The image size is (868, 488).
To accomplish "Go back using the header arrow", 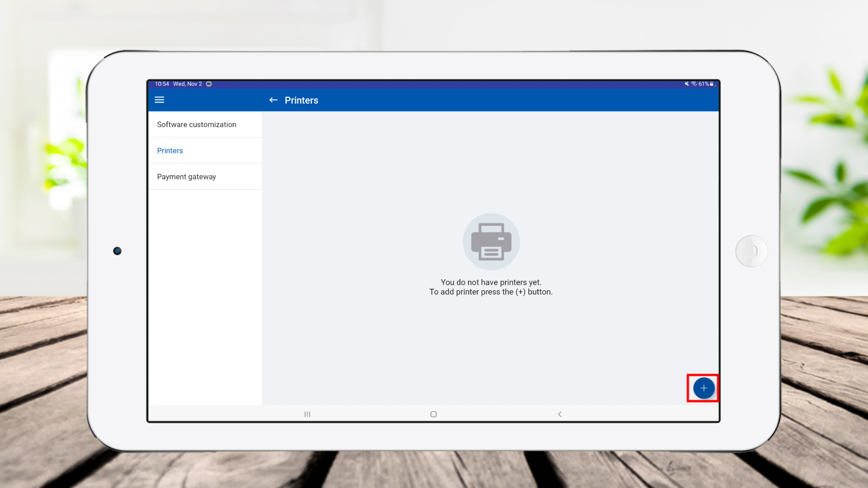I will point(273,100).
